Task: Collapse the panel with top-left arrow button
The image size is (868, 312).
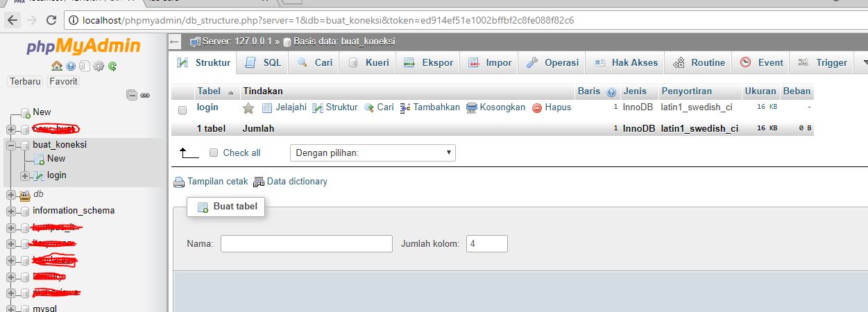Action: coord(175,42)
